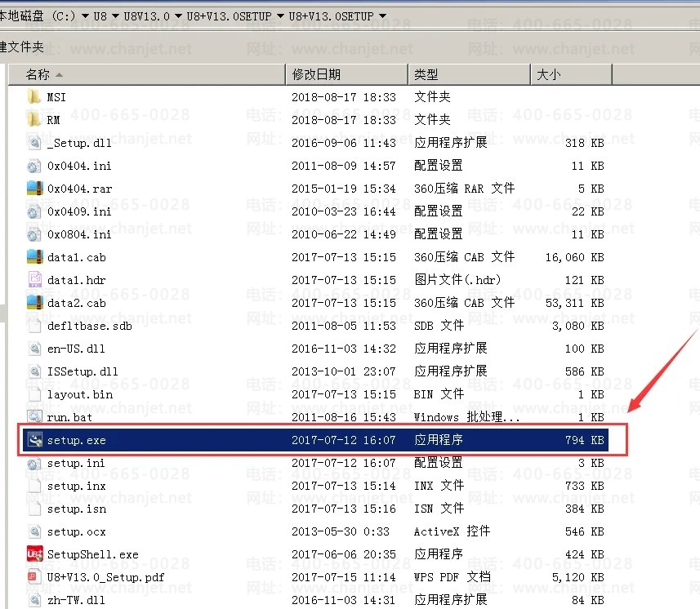Click the data1.hdr image file icon
The height and width of the screenshot is (609, 700).
click(35, 280)
